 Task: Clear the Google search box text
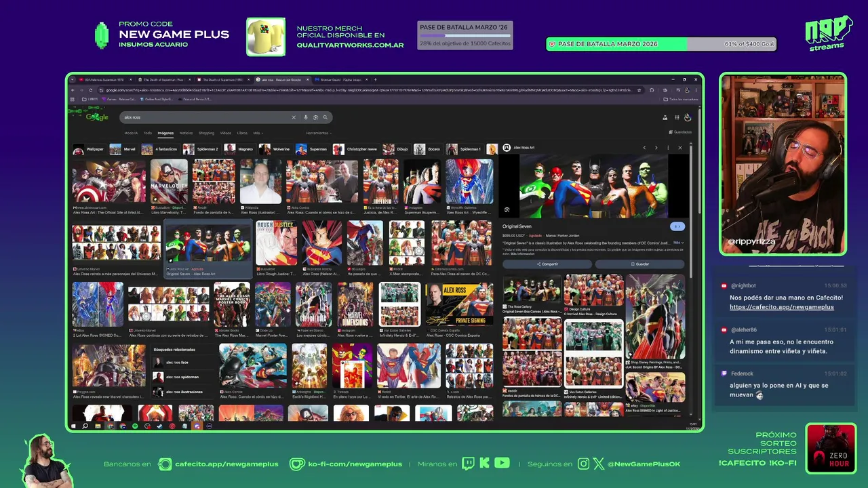[294, 117]
